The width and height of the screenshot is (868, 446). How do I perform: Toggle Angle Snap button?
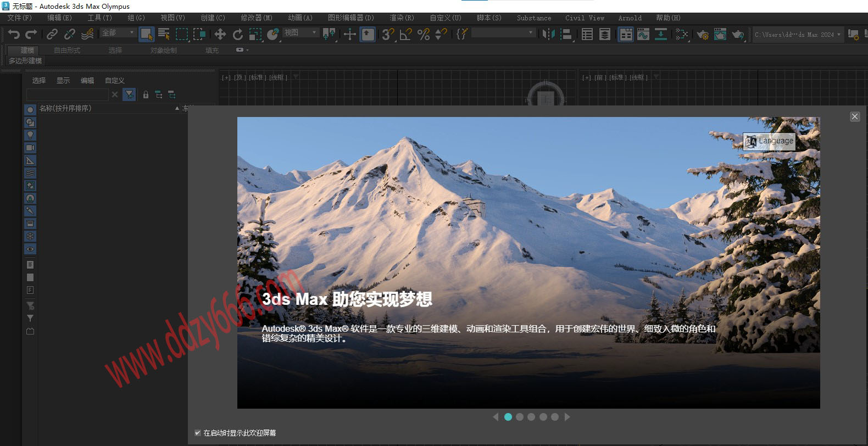405,34
